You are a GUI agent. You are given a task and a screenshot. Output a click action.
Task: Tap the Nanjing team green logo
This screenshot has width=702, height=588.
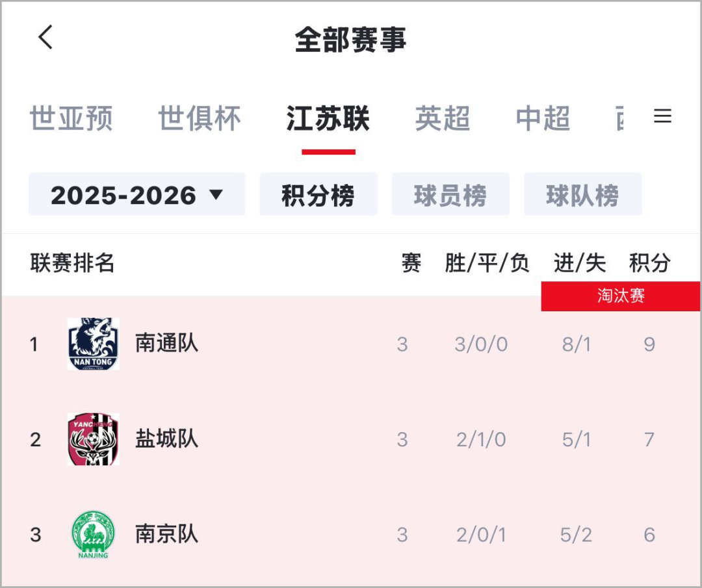tap(93, 534)
